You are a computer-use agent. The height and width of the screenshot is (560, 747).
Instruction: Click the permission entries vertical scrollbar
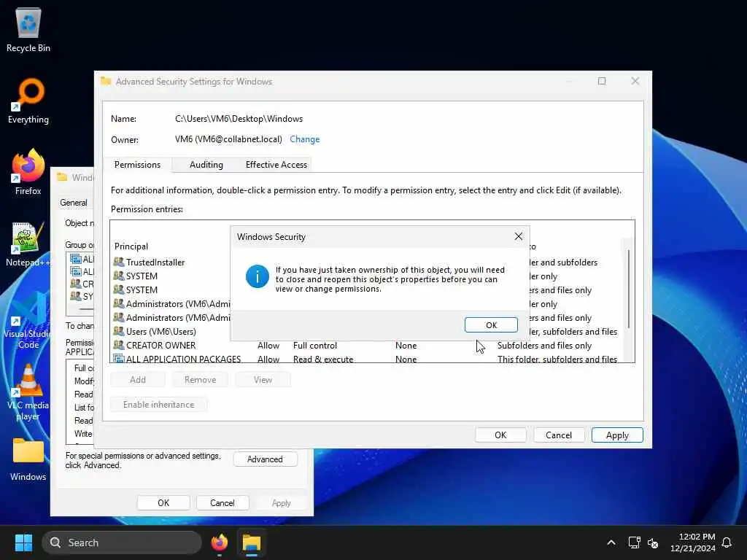tap(629, 290)
